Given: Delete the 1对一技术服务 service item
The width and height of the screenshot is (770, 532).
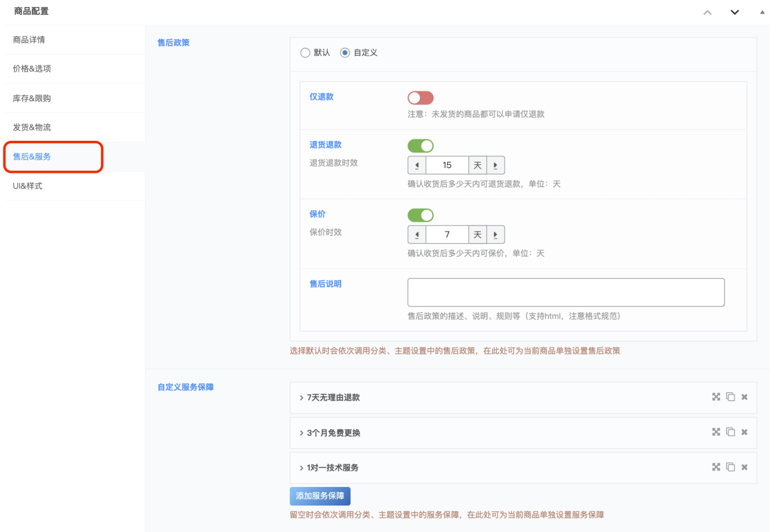Looking at the screenshot, I should tap(745, 467).
